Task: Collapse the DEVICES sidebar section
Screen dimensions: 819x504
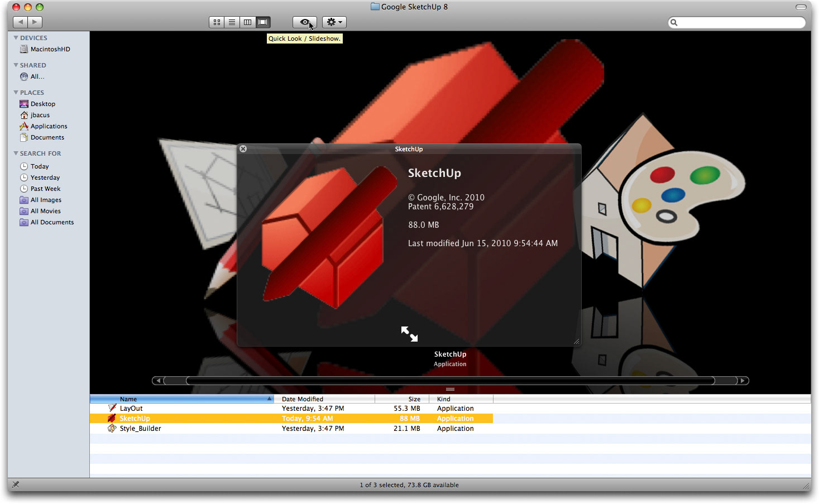Action: (x=16, y=38)
